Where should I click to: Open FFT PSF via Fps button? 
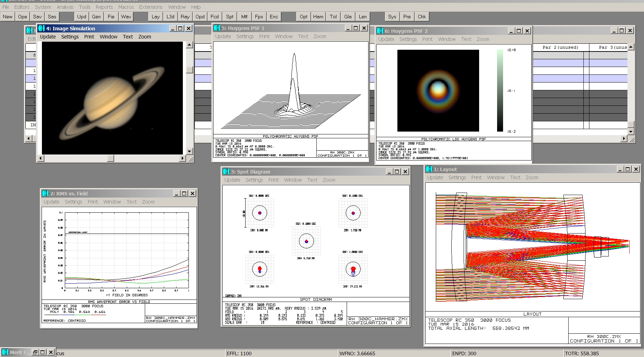coord(259,17)
